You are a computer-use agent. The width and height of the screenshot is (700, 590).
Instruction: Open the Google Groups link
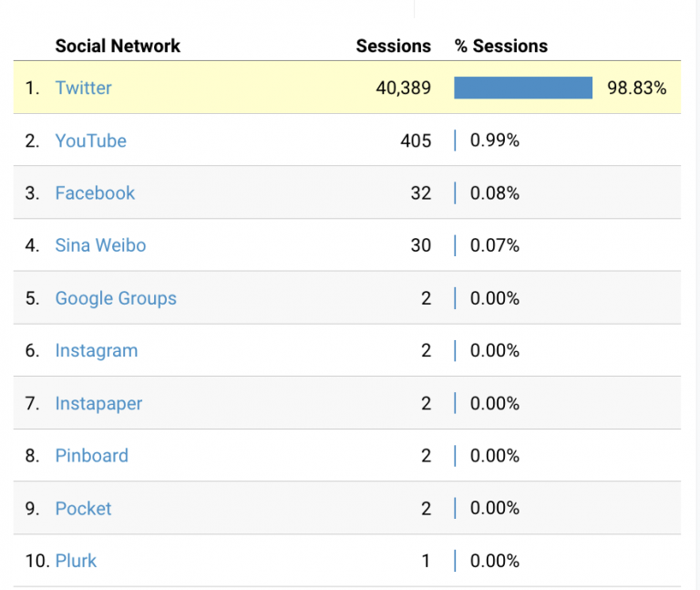116,298
